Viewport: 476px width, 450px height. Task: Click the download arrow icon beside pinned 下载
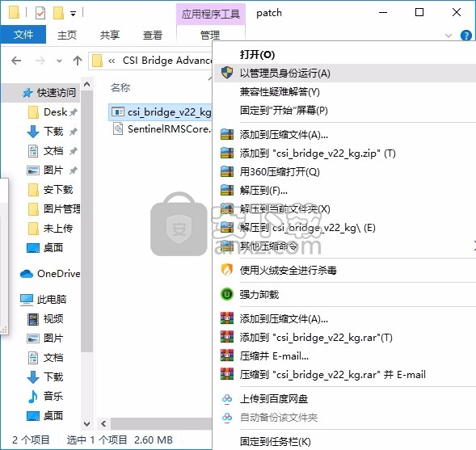[x=33, y=132]
